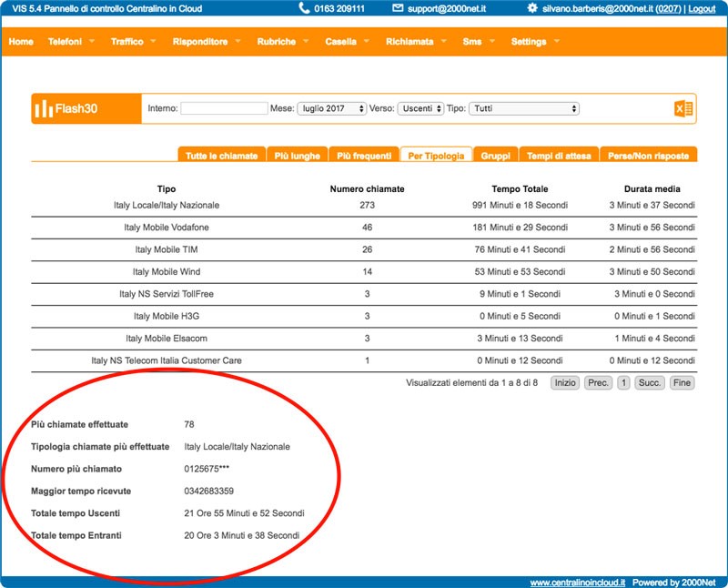
Task: Click the 991 Minuti e 18 Secondi cell
Action: point(520,206)
